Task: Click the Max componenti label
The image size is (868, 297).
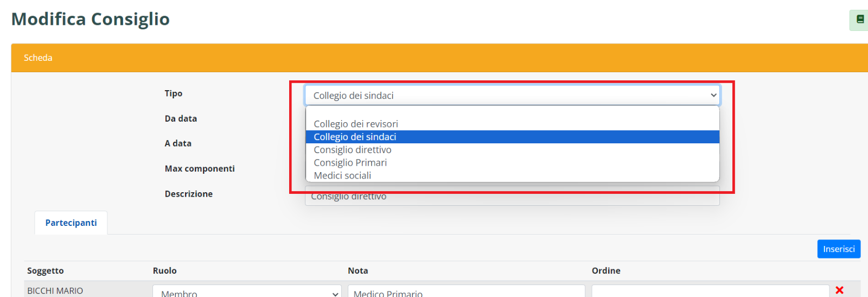Action: (x=200, y=168)
